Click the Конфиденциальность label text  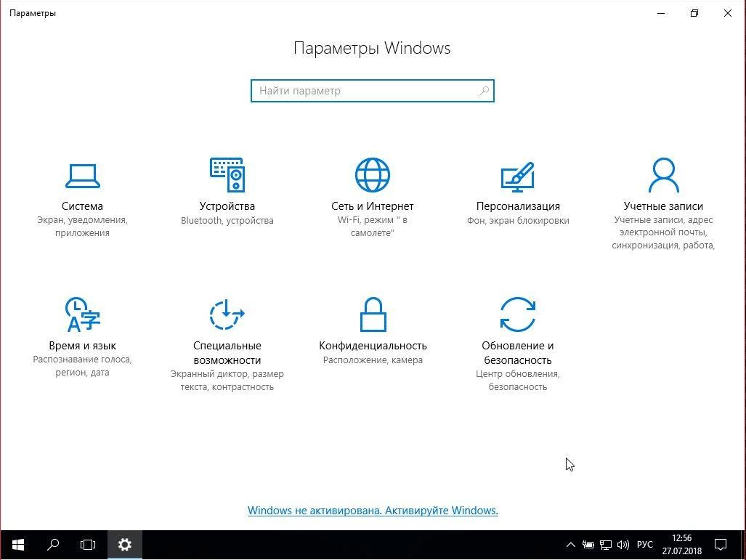coord(373,346)
